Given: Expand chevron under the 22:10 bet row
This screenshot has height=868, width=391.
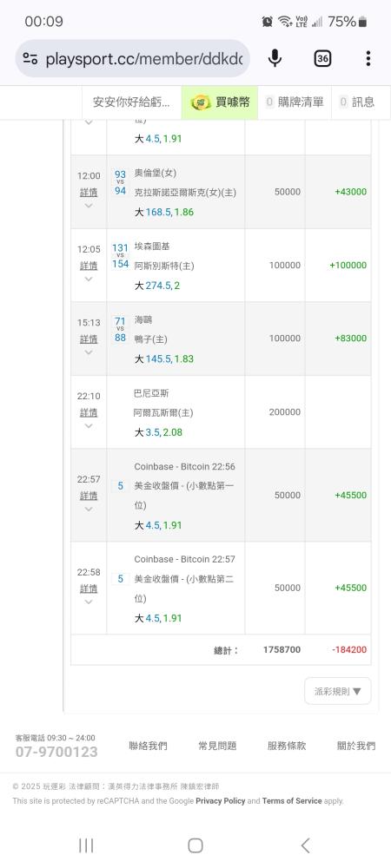Looking at the screenshot, I should pyautogui.click(x=89, y=425).
